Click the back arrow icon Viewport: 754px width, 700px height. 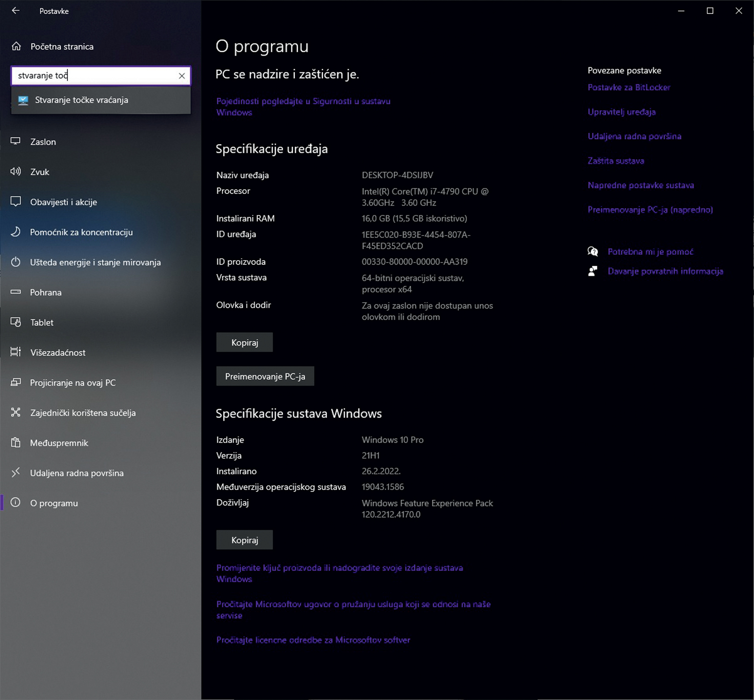coord(16,11)
